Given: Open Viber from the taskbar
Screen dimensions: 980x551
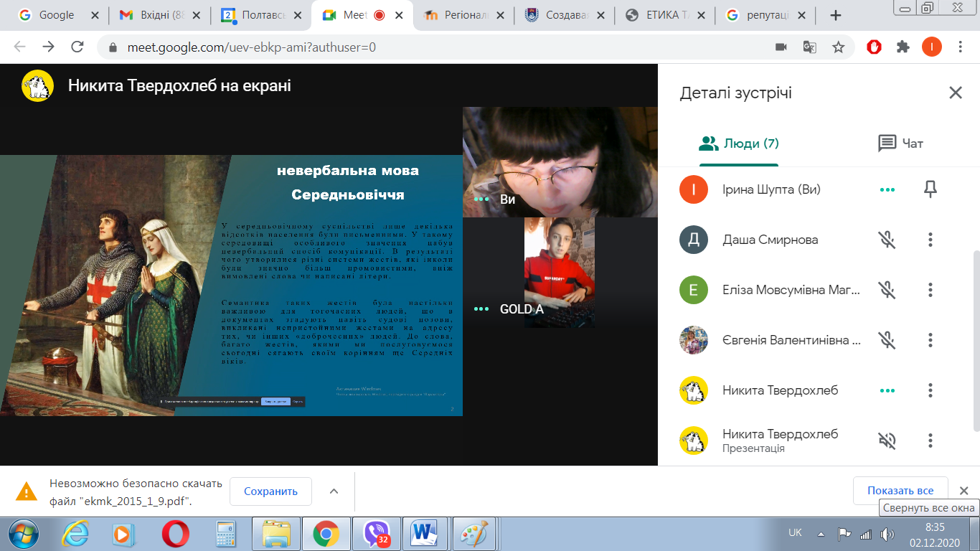Looking at the screenshot, I should 377,534.
